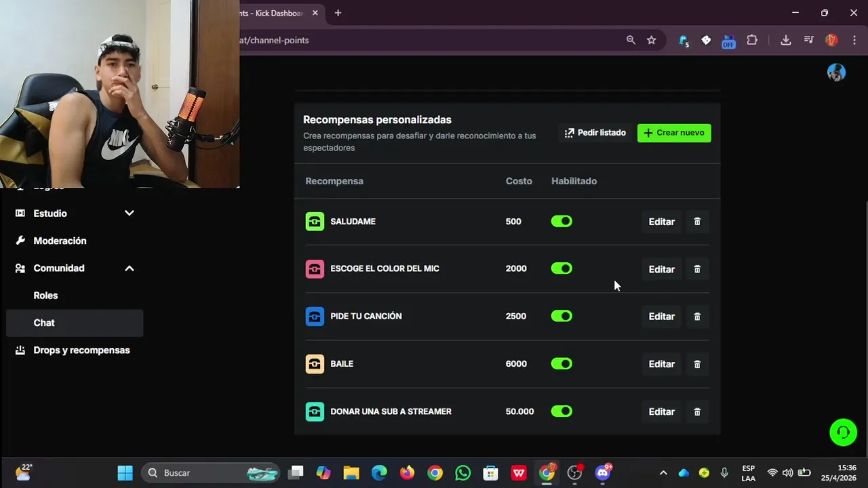The height and width of the screenshot is (488, 868).
Task: Select Chat in the sidebar
Action: click(x=75, y=323)
